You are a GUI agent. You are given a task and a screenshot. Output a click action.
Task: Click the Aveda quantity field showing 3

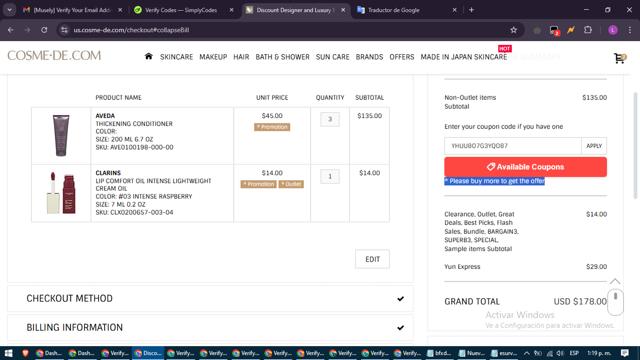[330, 119]
